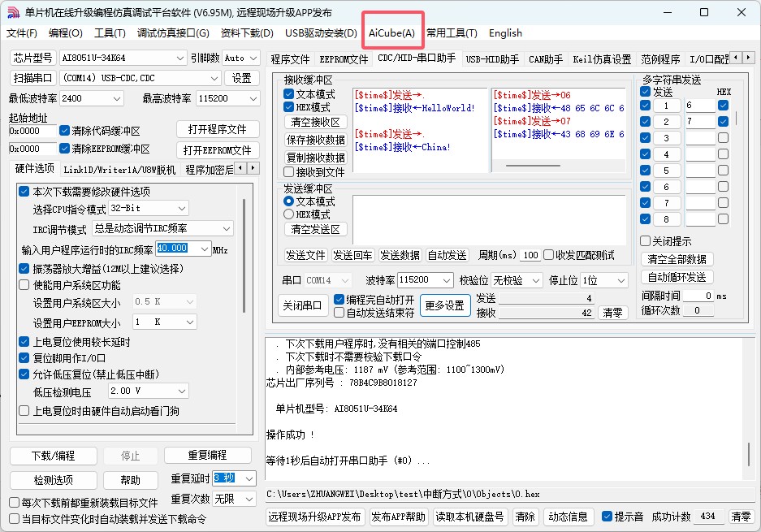The image size is (761, 532).
Task: Toggle receive buffer 文本模式 checkbox
Action: pyautogui.click(x=289, y=93)
